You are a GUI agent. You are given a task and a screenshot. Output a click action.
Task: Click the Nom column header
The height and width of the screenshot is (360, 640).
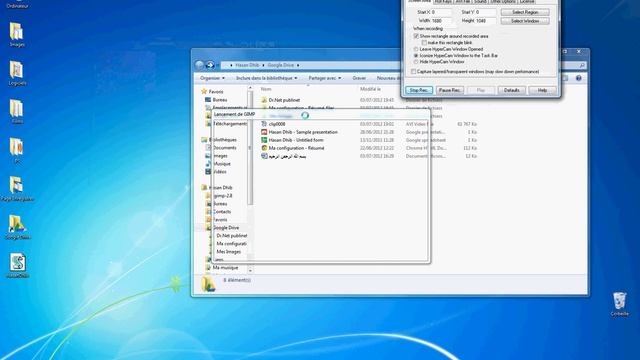pyautogui.click(x=266, y=89)
